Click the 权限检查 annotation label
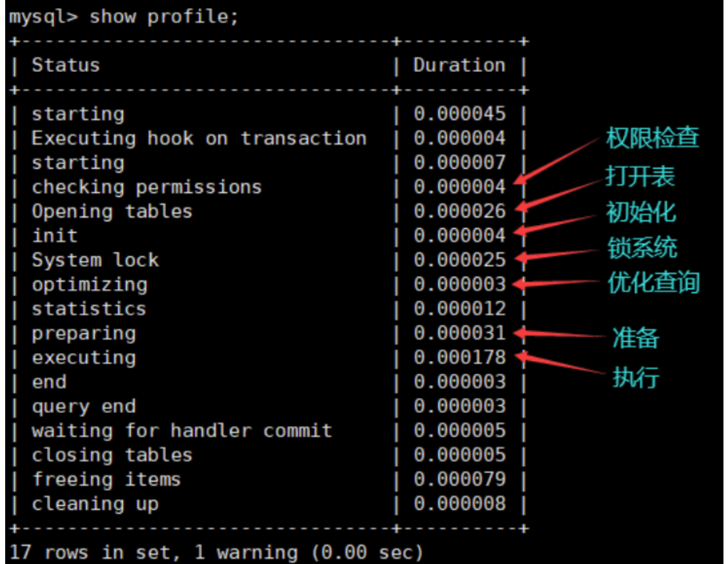Image resolution: width=728 pixels, height=564 pixels. tap(652, 137)
